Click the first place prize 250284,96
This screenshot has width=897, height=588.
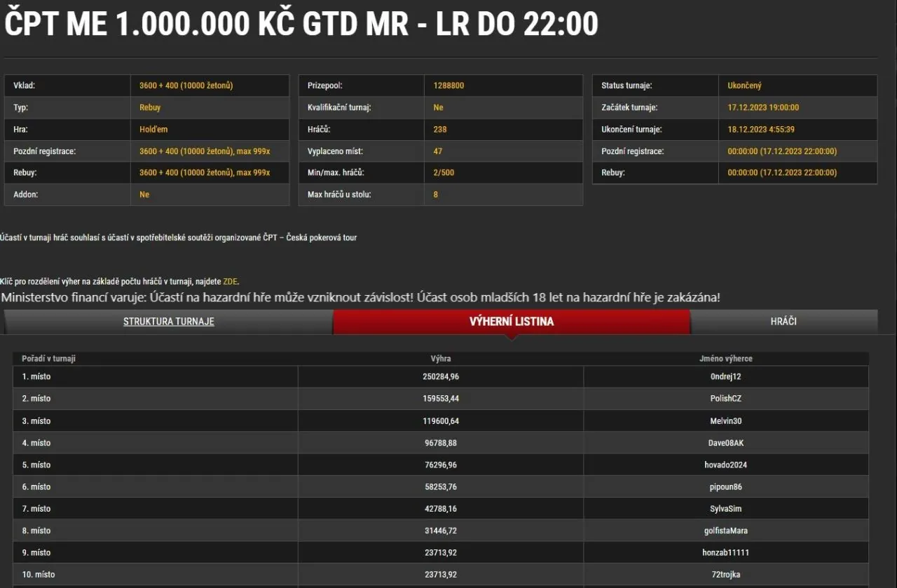tap(441, 376)
